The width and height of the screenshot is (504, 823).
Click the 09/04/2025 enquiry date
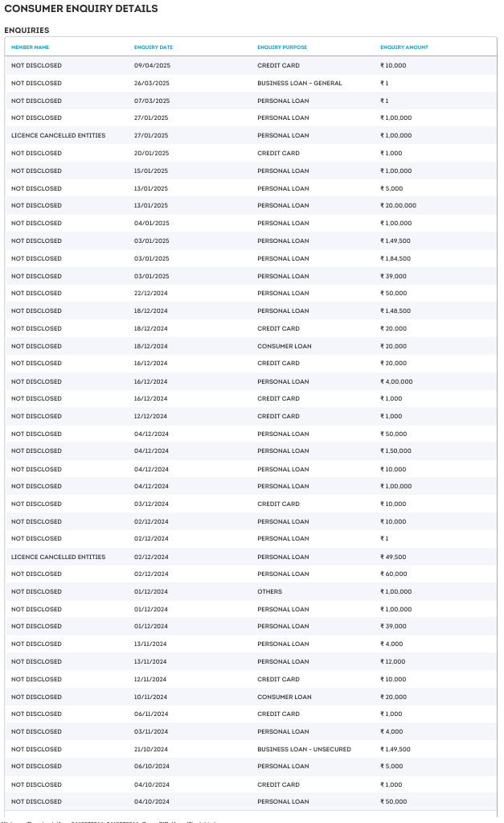click(x=153, y=65)
